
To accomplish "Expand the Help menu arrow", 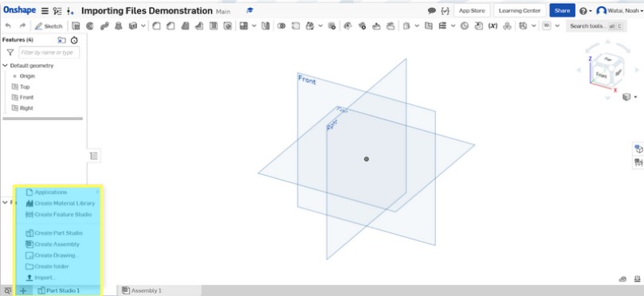I will tap(591, 11).
